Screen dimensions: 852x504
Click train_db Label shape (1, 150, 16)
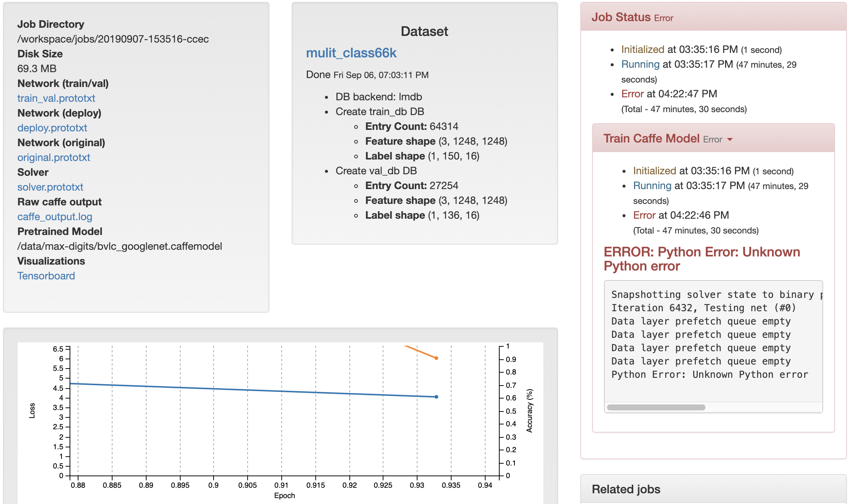pos(422,156)
